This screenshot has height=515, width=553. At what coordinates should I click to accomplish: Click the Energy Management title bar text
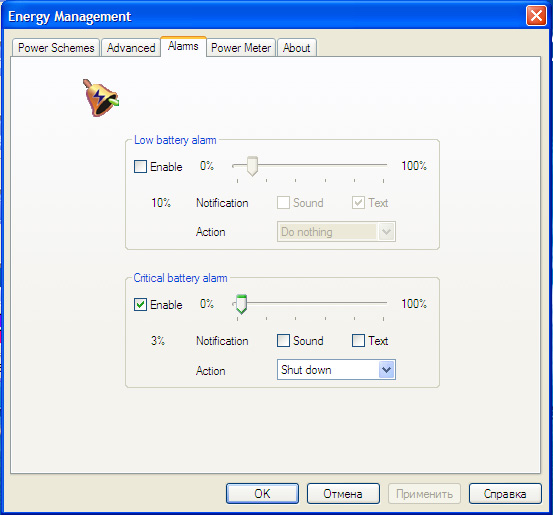point(69,17)
